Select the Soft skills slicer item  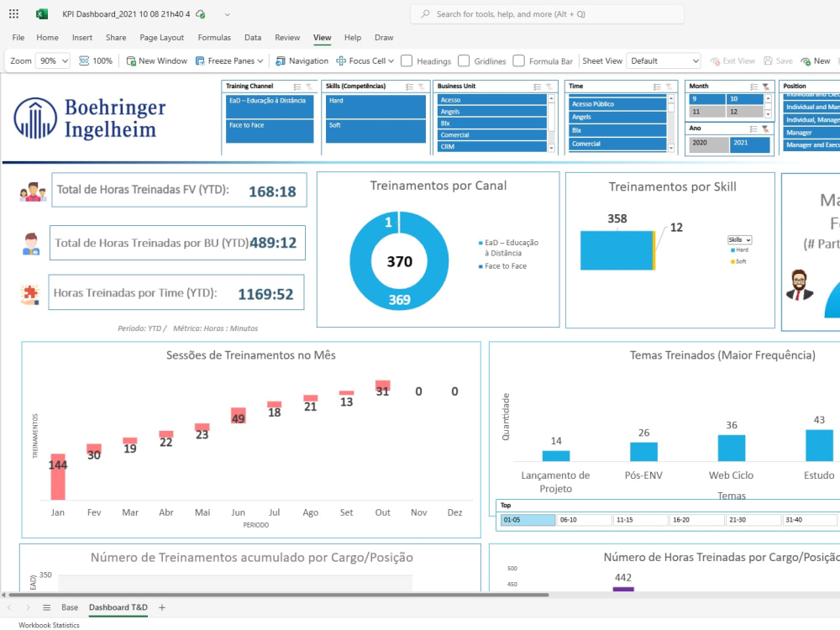[x=375, y=131]
